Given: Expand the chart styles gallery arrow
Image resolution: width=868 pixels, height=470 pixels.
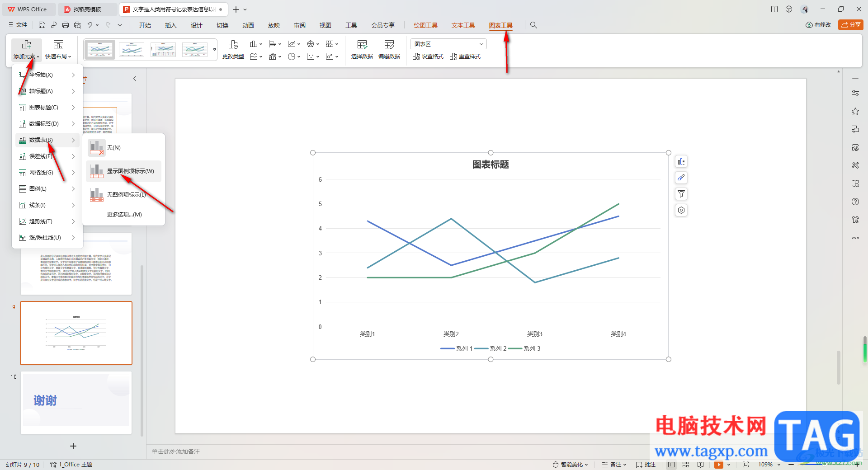Looking at the screenshot, I should [215, 50].
